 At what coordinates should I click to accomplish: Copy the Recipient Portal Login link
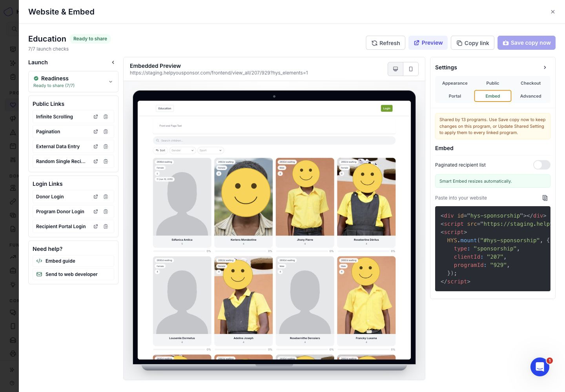click(x=106, y=227)
